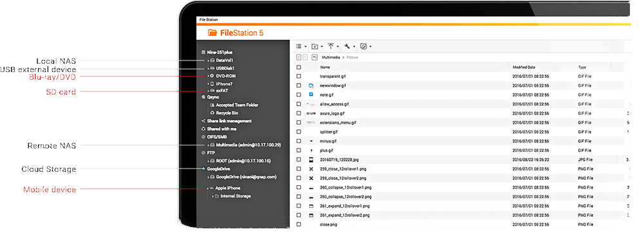This screenshot has width=644, height=236.
Task: Select the file 261_expand_12rollover1.png
Action: (345, 206)
